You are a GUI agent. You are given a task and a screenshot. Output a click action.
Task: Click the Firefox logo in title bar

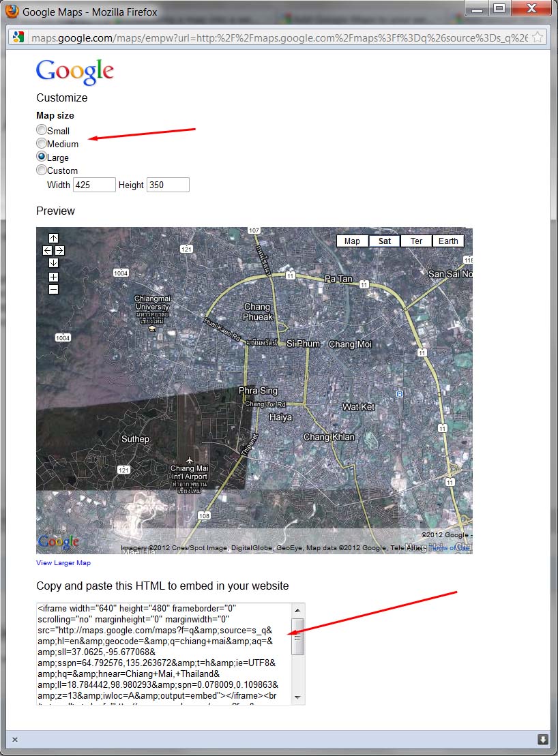(12, 11)
